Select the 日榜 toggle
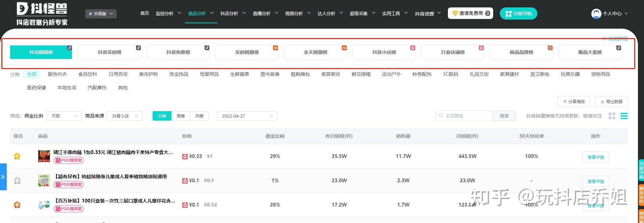Viewport: 644px width, 223px height. [162, 116]
